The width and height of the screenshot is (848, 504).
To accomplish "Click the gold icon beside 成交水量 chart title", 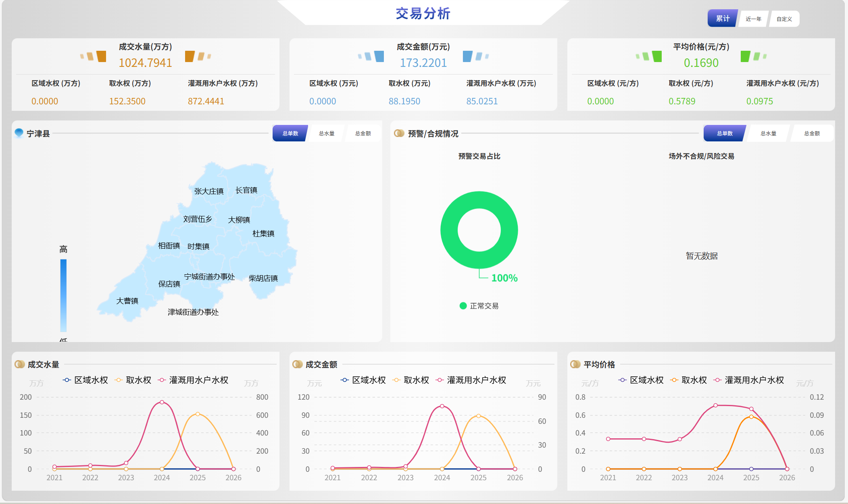I will [19, 364].
